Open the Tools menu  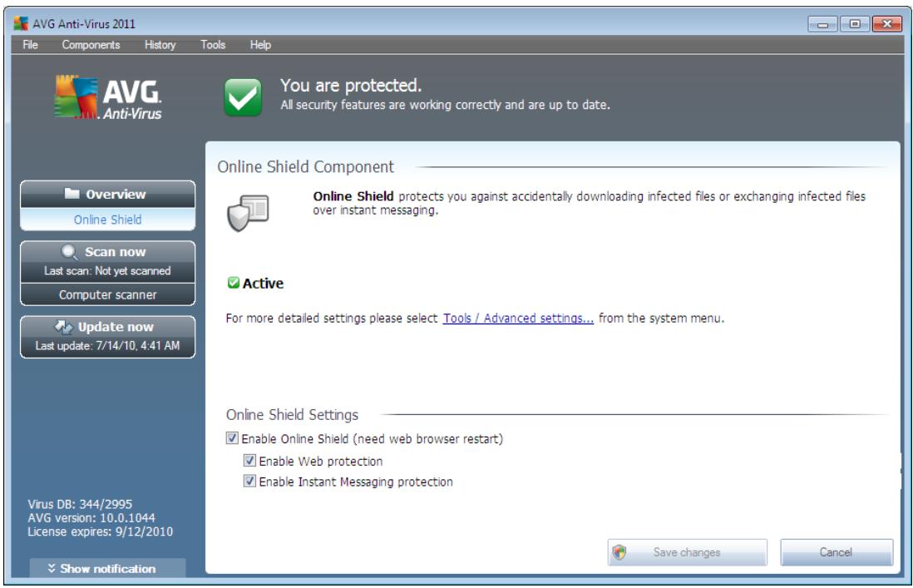213,45
